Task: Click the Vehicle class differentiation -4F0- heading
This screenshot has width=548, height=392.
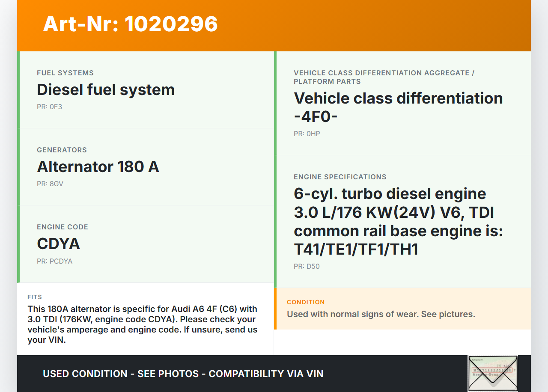Action: click(398, 107)
